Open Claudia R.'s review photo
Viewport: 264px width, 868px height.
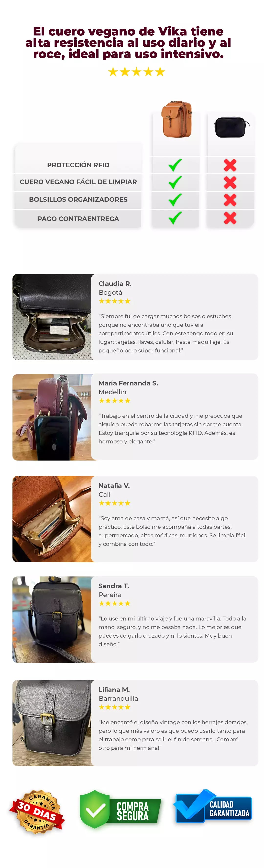point(52,317)
